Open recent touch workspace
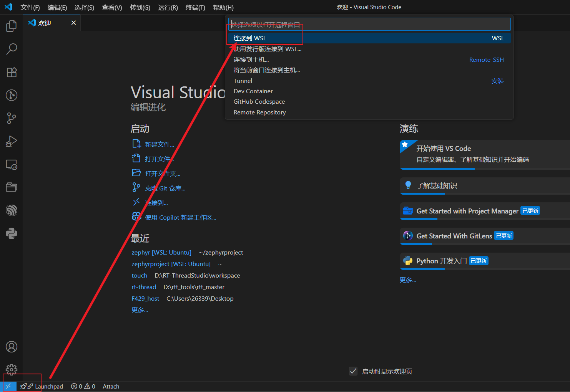Screen dimensions: 570x392 [139, 275]
